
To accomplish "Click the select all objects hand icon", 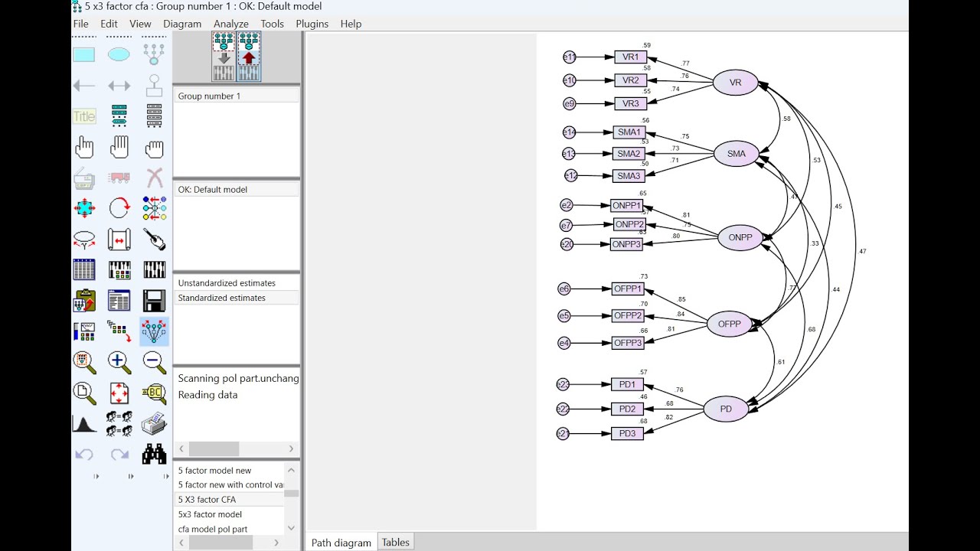I will [x=119, y=147].
